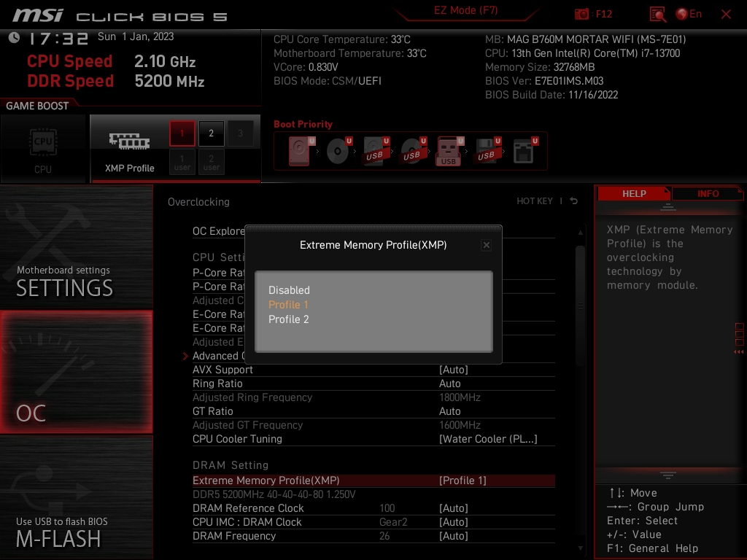Open M-FLASH to flash BIOS via USB
Viewport: 747px width, 560px height.
(x=76, y=497)
